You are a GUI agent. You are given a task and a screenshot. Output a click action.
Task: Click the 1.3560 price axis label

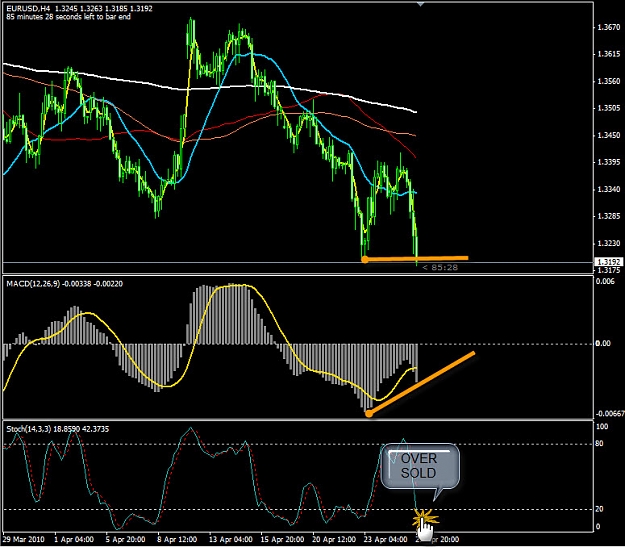coord(609,81)
